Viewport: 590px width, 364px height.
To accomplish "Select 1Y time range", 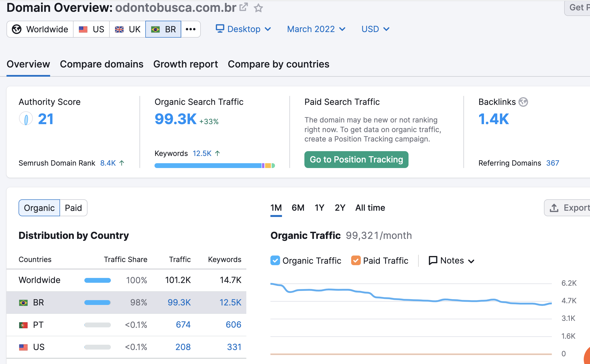I will coord(319,208).
